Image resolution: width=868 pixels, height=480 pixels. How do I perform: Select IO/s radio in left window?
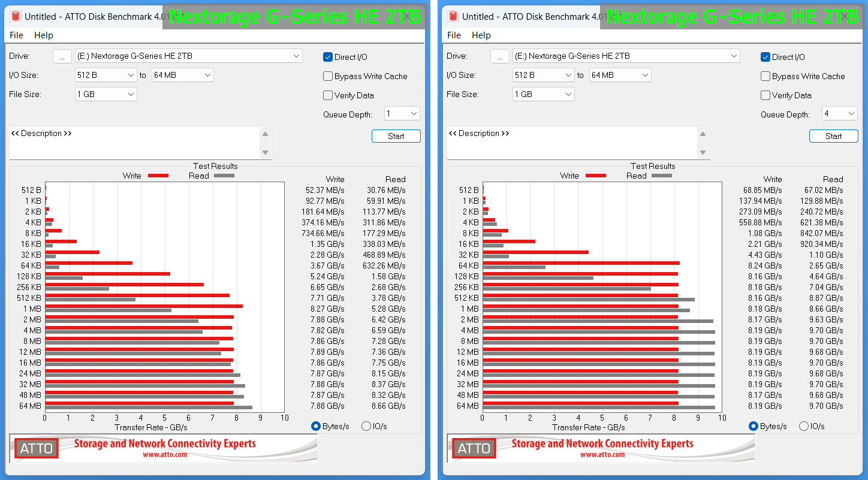coord(366,426)
